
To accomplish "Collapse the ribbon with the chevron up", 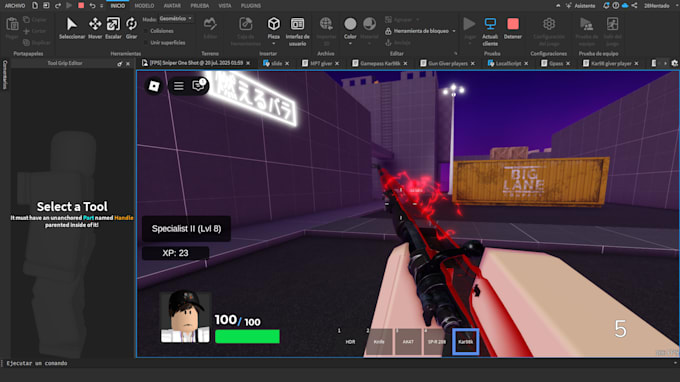I will (558, 6).
